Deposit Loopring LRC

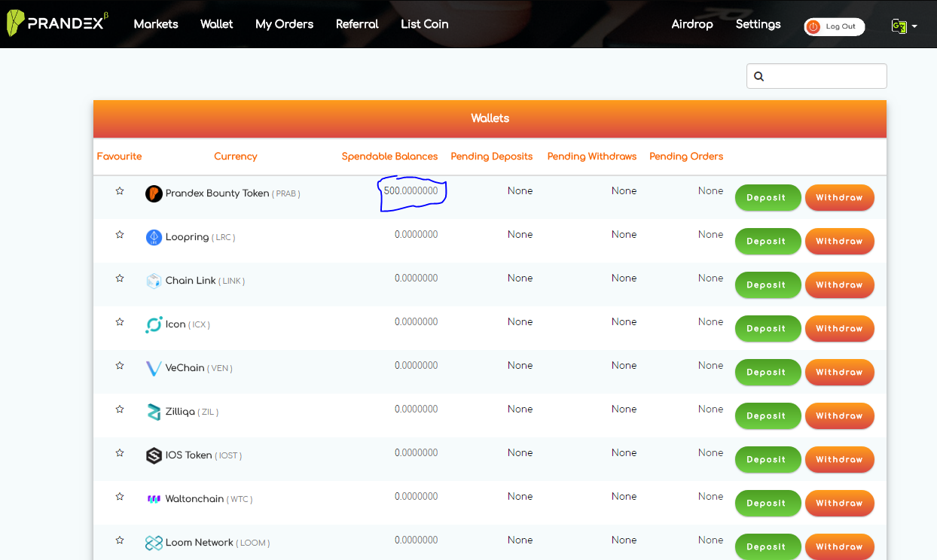[x=768, y=242]
